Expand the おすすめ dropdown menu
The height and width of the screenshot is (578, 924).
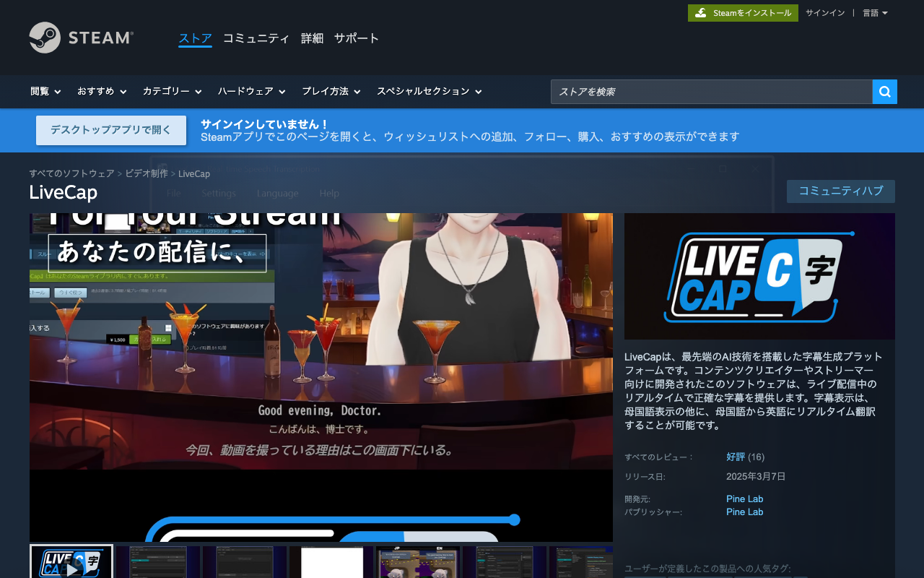(x=102, y=92)
